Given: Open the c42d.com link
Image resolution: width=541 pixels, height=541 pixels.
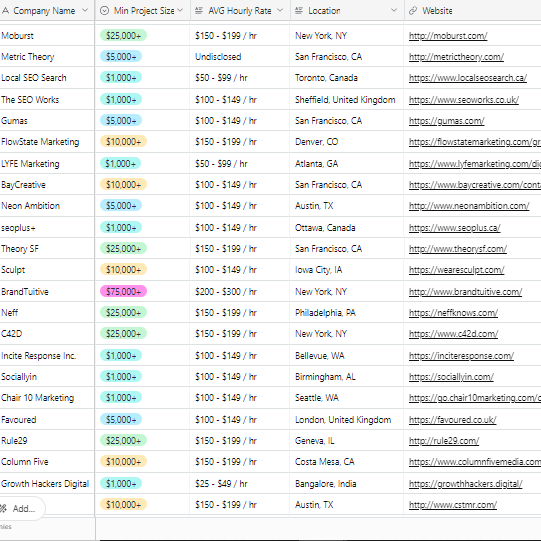Looking at the screenshot, I should [453, 334].
